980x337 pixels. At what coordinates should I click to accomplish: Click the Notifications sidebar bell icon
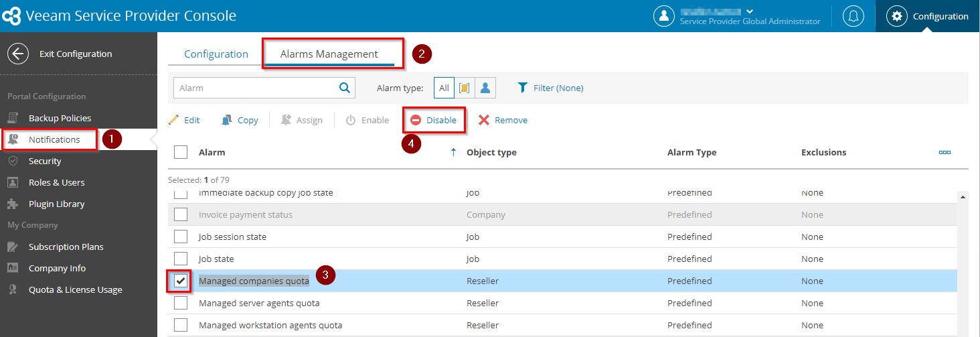pos(13,139)
